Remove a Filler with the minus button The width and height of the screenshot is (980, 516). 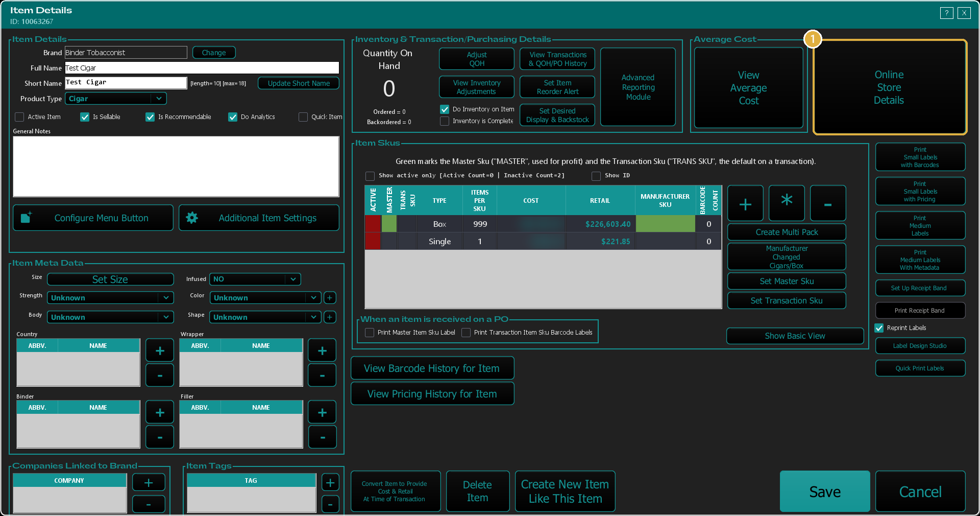pos(322,437)
